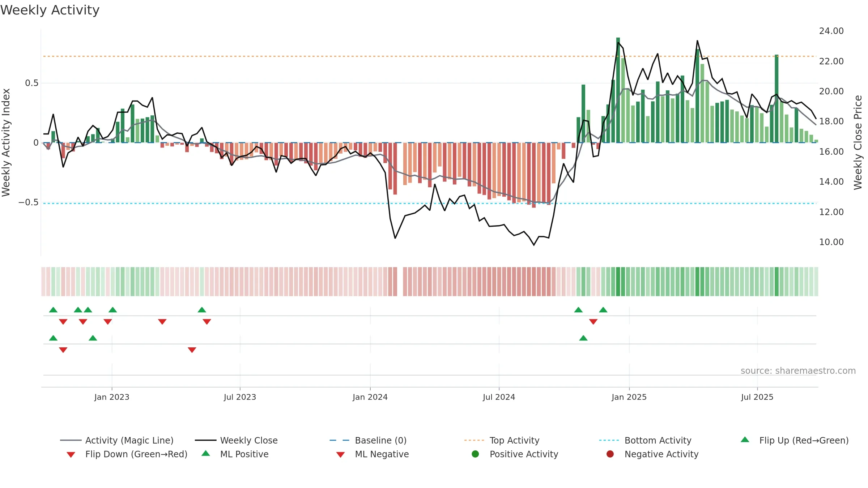Click the tall green activity bar in July 2025
Screen dimensions: 868x488
tap(776, 99)
